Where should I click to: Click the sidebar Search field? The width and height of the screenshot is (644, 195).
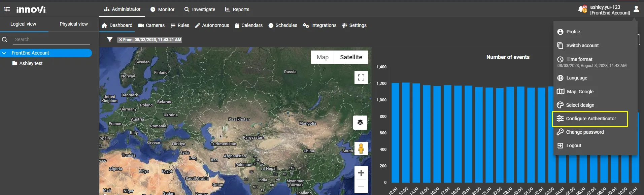coord(52,39)
